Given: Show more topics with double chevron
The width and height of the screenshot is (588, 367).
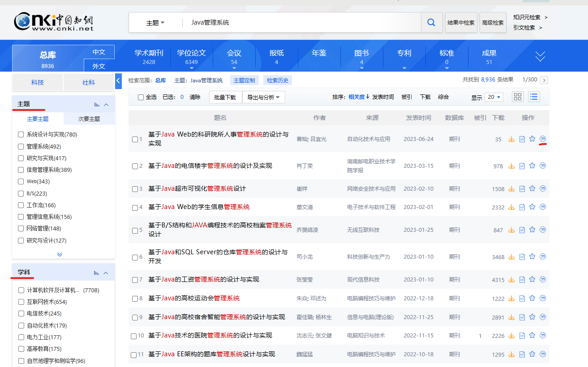Looking at the screenshot, I should tap(60, 254).
